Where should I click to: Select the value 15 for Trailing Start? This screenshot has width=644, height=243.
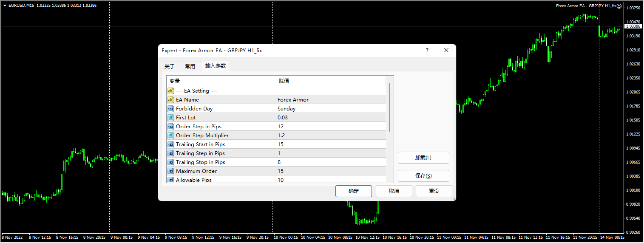coord(331,144)
